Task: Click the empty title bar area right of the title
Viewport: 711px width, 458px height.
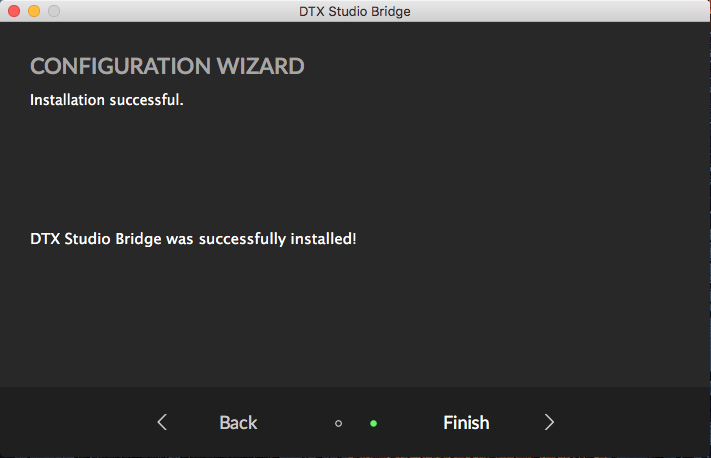Action: [560, 11]
